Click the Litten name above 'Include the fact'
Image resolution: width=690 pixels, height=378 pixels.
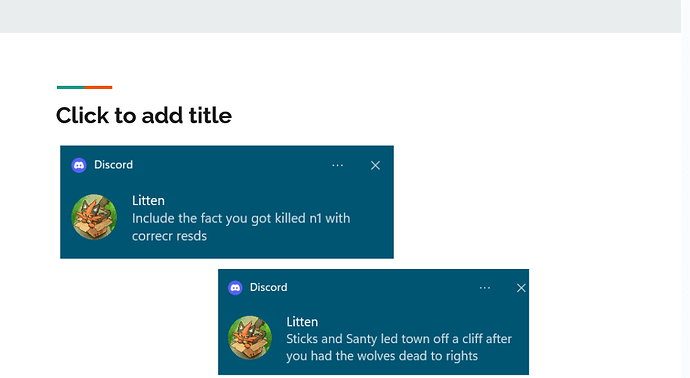(x=148, y=201)
